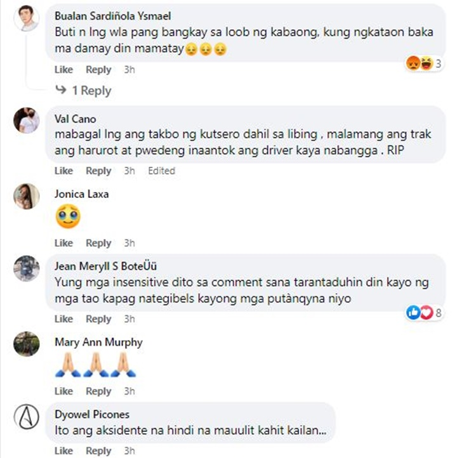The height and width of the screenshot is (458, 476).
Task: Reply to Bualan Sardiñola Ysmael's comment
Action: (x=98, y=70)
